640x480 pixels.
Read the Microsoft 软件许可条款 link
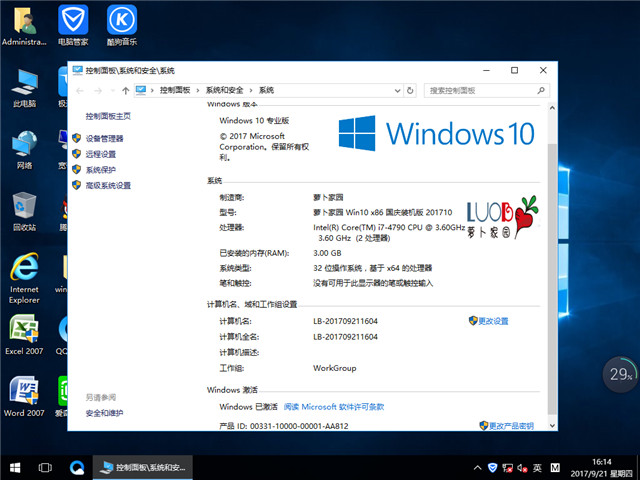tap(334, 407)
